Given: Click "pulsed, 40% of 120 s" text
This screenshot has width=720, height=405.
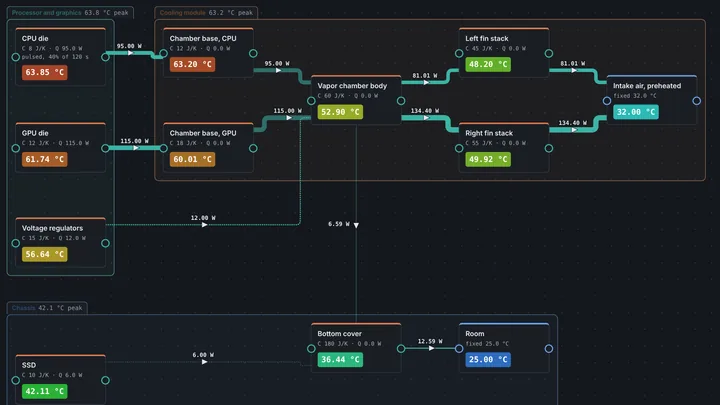Looking at the screenshot, I should click(55, 57).
